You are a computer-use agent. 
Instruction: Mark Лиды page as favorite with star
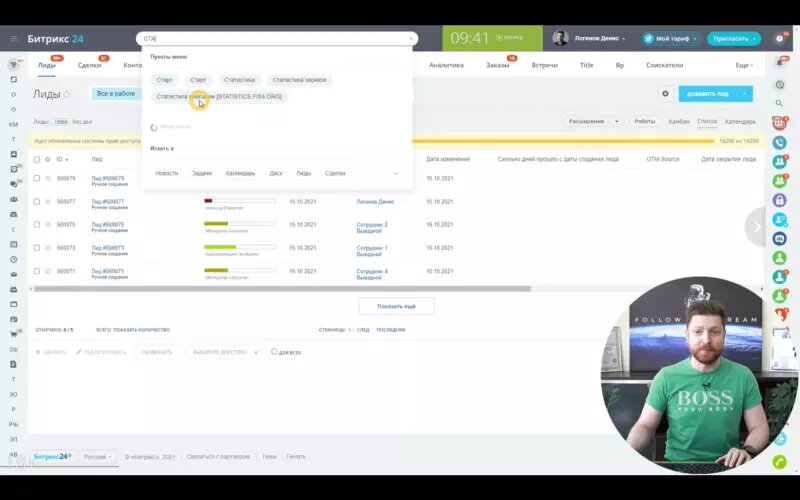pos(67,94)
